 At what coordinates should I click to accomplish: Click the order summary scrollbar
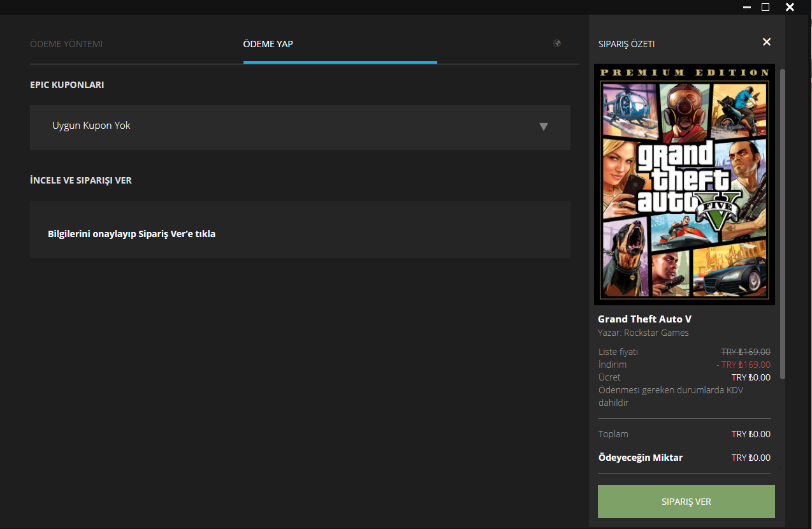[783, 223]
